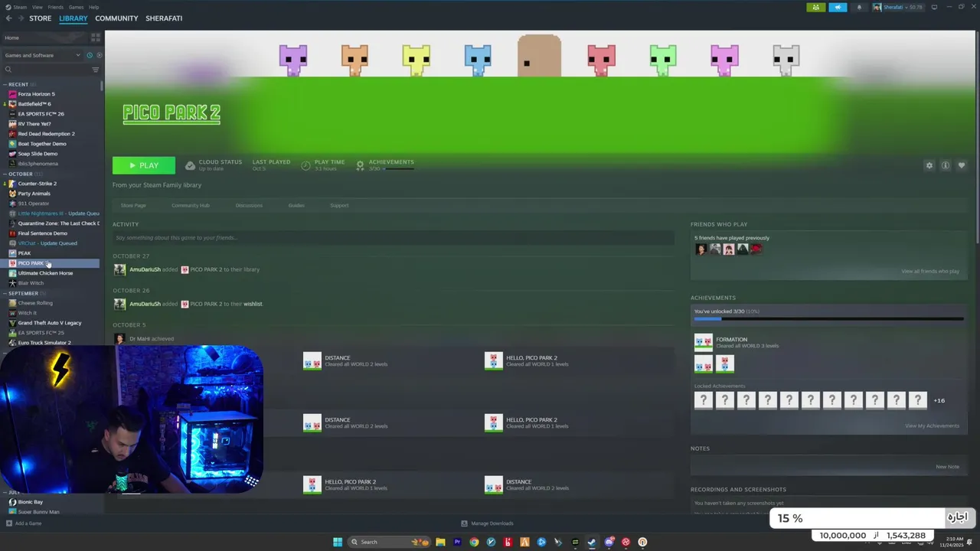Open game settings gear icon
This screenshot has width=980, height=551.
tap(929, 165)
